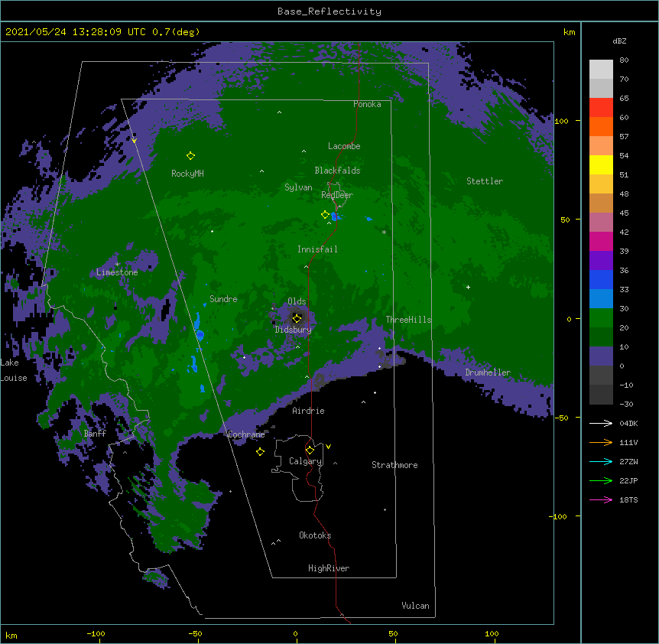Select the white 04DK arrow in legend
The width and height of the screenshot is (659, 644).
(601, 423)
